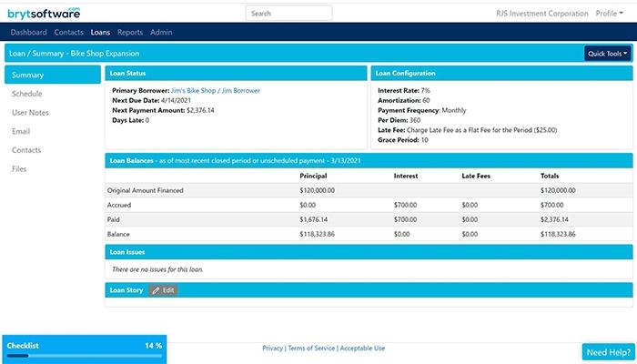
Task: Focus the Search input field
Action: click(288, 13)
